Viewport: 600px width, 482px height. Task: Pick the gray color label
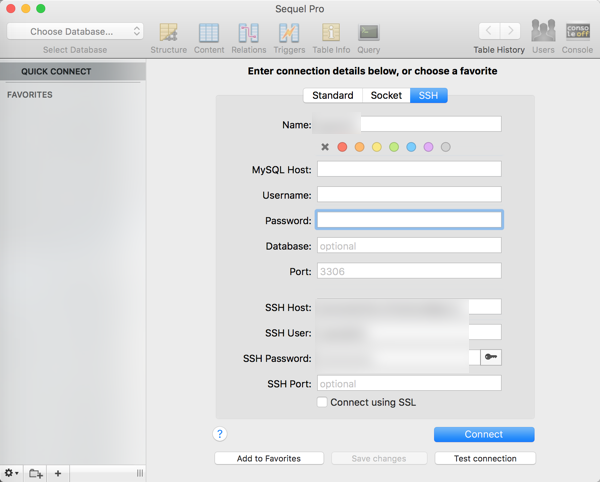[x=445, y=147]
